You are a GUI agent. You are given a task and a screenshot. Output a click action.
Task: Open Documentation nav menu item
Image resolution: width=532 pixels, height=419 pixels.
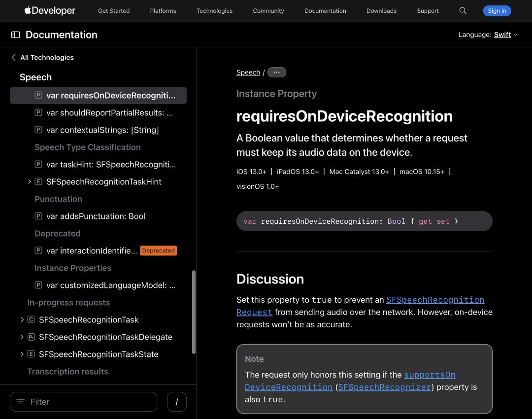(325, 11)
